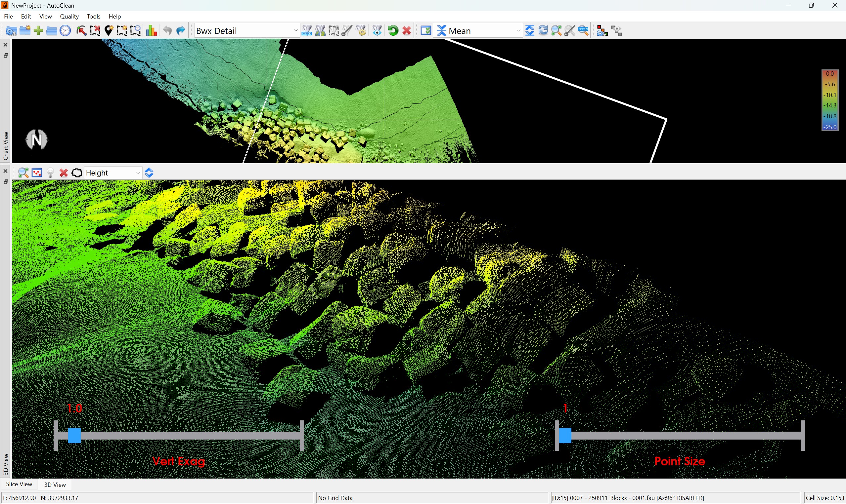Image resolution: width=846 pixels, height=504 pixels.
Task: Toggle the light bulb lighting icon
Action: (x=50, y=173)
